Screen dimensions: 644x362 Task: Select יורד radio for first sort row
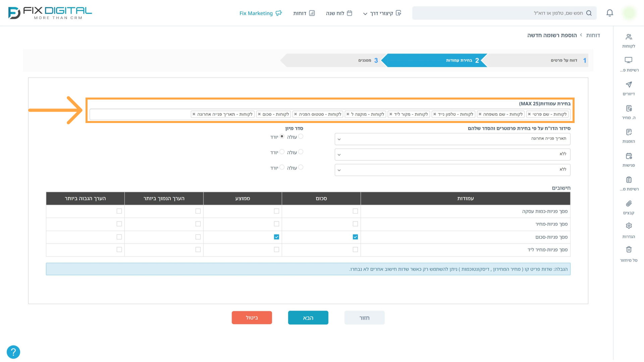point(282,136)
